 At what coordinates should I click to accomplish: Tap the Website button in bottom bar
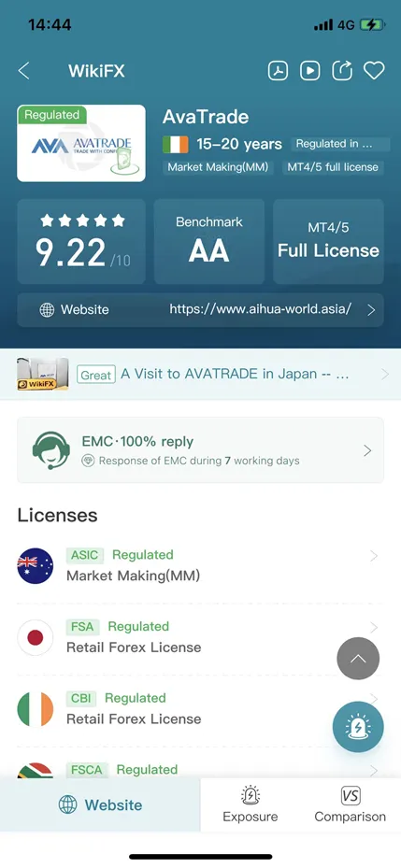(100, 804)
